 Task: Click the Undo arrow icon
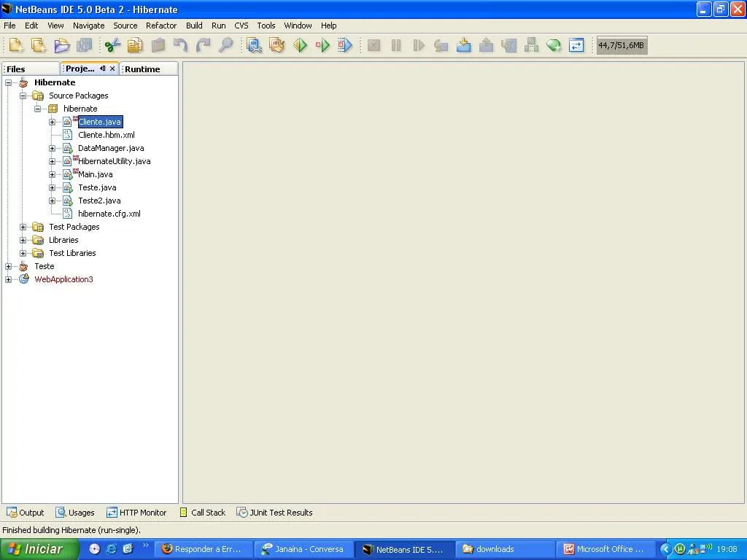tap(181, 46)
